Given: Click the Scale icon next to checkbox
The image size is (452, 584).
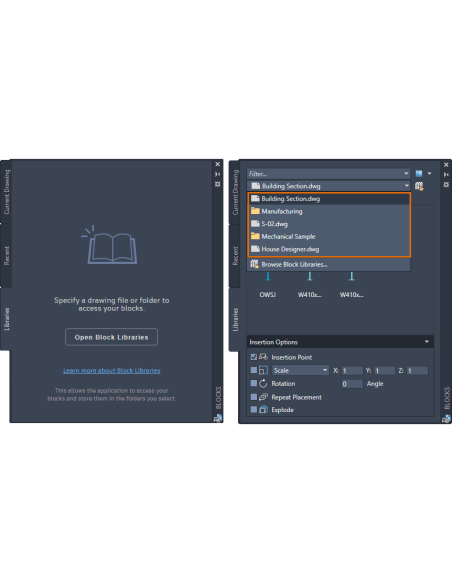Looking at the screenshot, I should pyautogui.click(x=263, y=370).
